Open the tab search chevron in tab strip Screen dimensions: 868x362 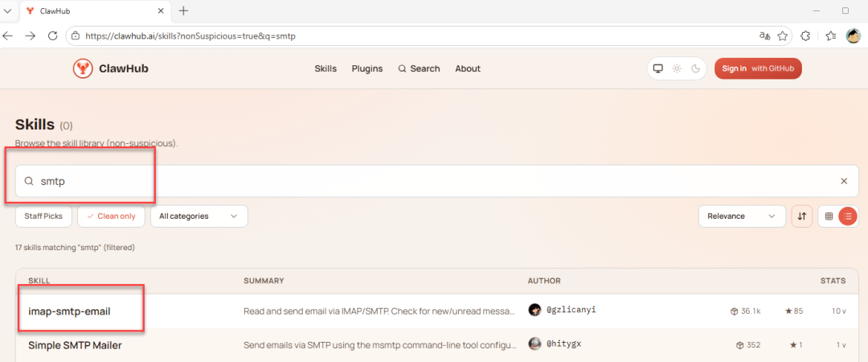(x=8, y=10)
